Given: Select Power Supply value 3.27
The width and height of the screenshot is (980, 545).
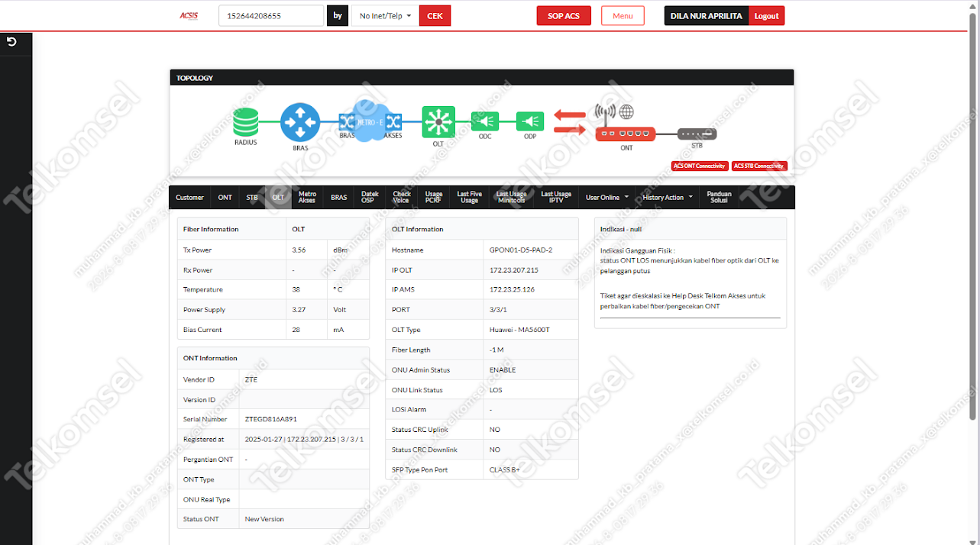Looking at the screenshot, I should tap(299, 310).
